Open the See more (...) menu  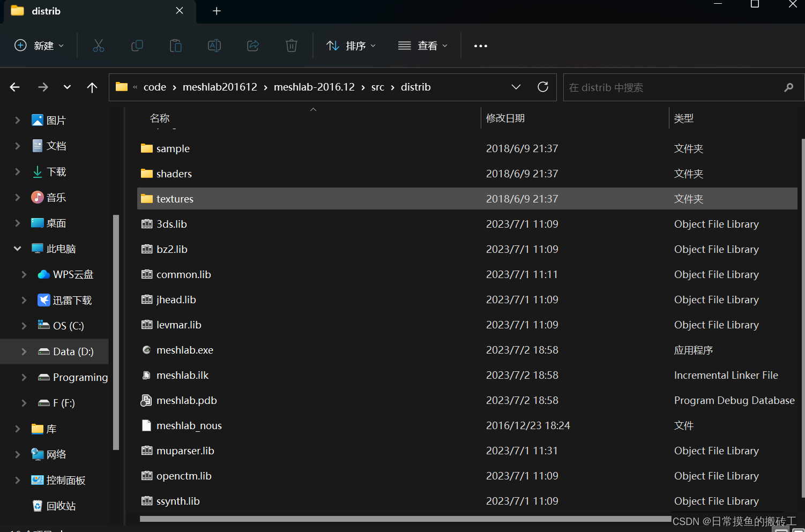pos(480,46)
